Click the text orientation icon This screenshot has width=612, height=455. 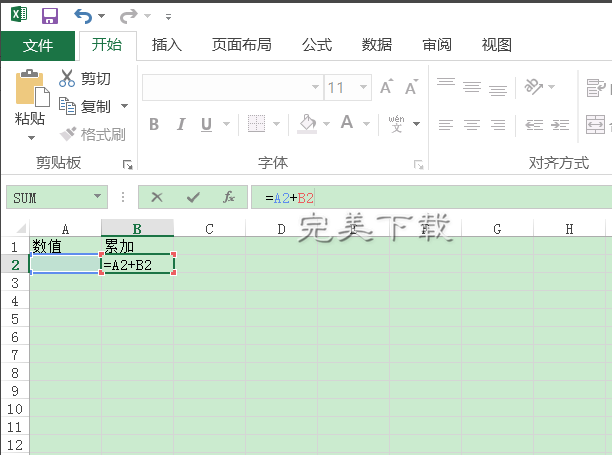point(534,87)
